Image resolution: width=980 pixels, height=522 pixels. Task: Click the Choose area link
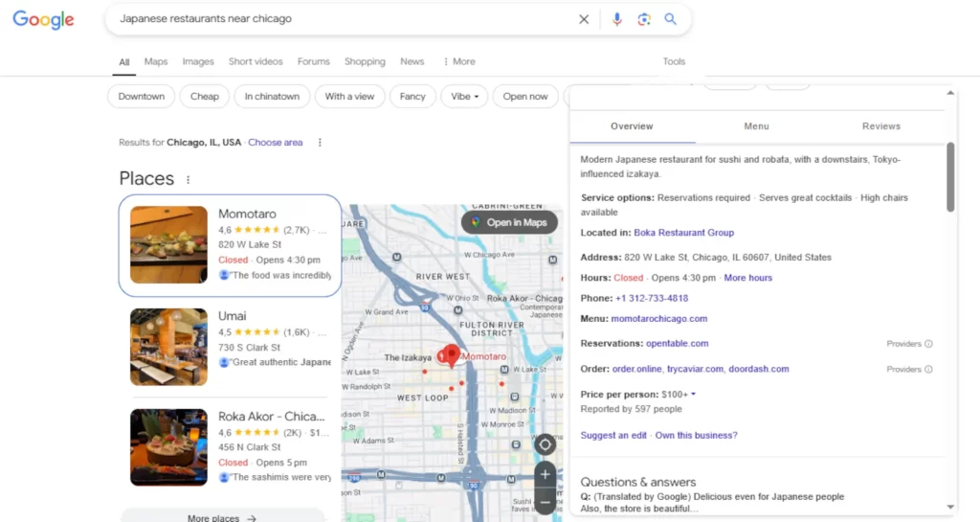point(275,143)
